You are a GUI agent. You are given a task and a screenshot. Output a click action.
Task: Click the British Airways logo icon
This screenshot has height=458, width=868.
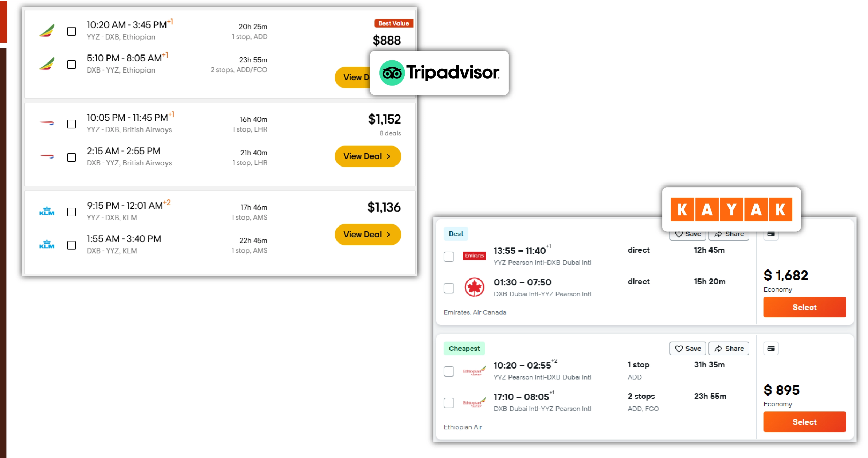coord(47,123)
